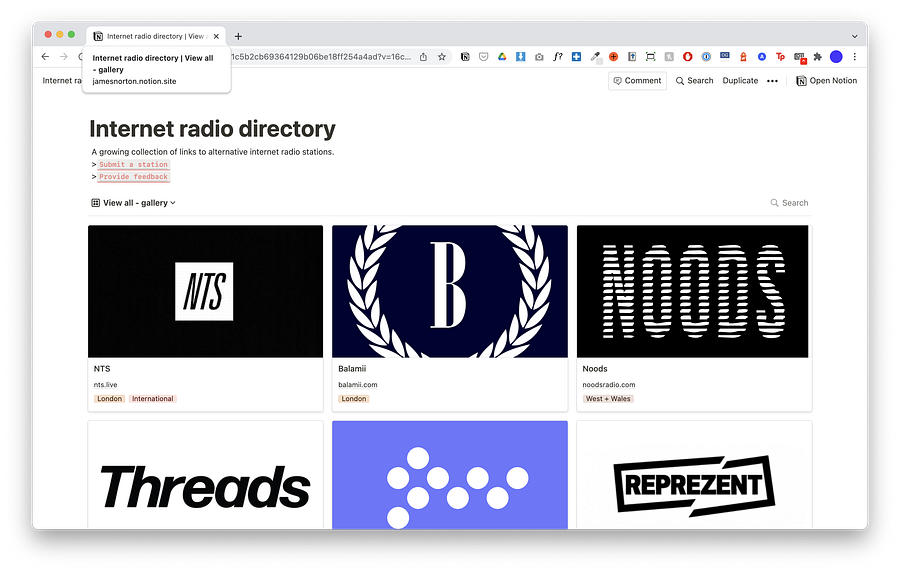Viewport: 900px width, 572px height.
Task: Open the Balamii station card image
Action: point(450,291)
